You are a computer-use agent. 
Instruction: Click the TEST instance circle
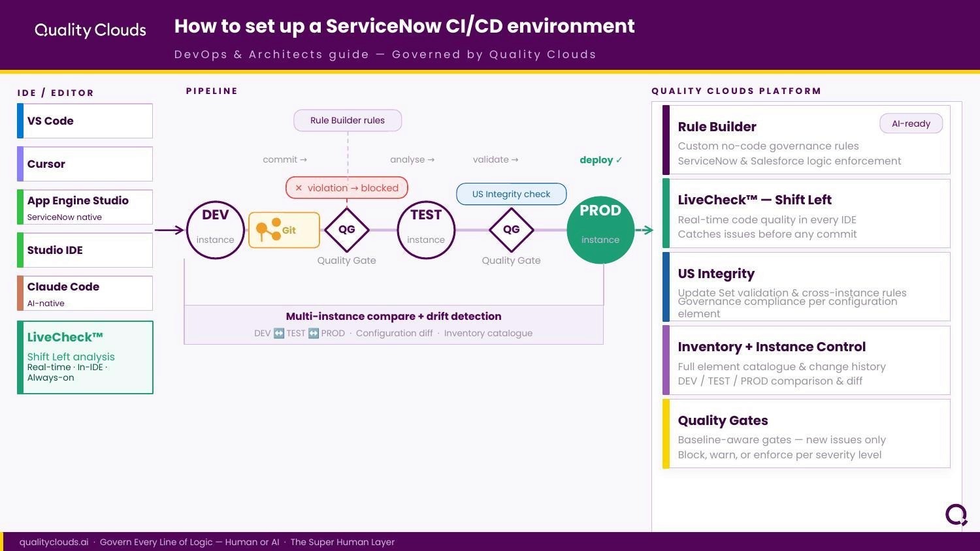pyautogui.click(x=426, y=230)
